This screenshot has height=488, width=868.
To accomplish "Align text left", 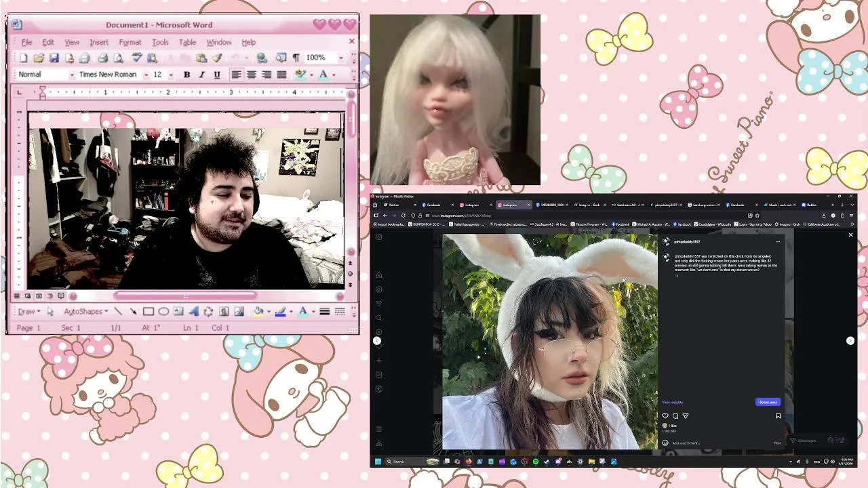I will 236,75.
